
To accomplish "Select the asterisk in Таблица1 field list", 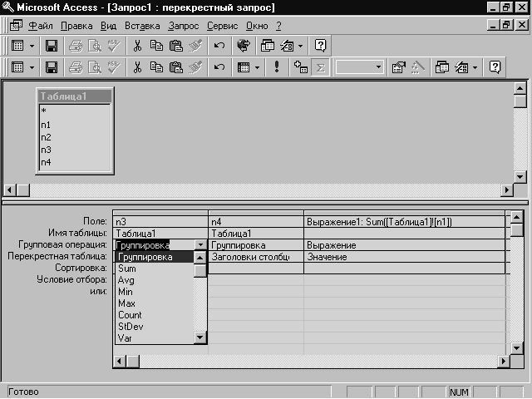I will pos(43,111).
